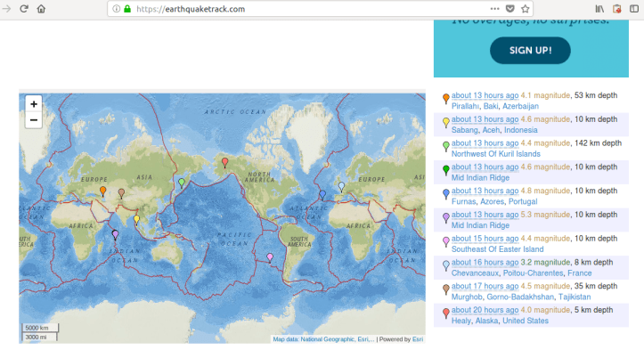Open the Baki link
The image size is (644, 350).
click(x=491, y=106)
